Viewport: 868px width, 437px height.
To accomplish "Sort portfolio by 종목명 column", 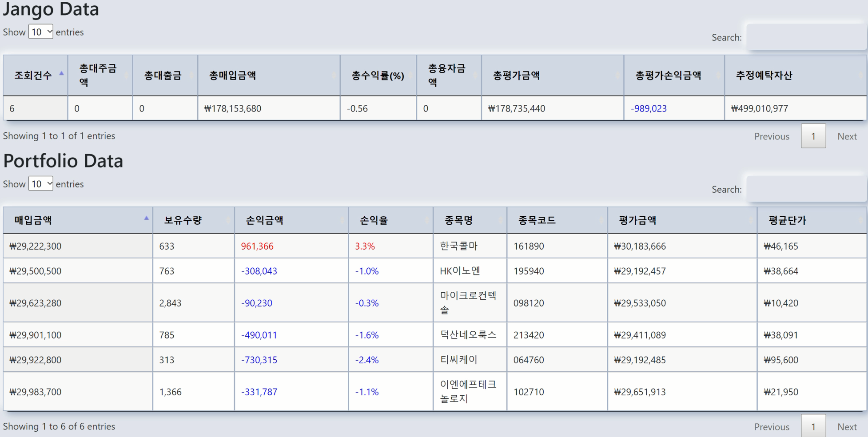I will pyautogui.click(x=470, y=220).
